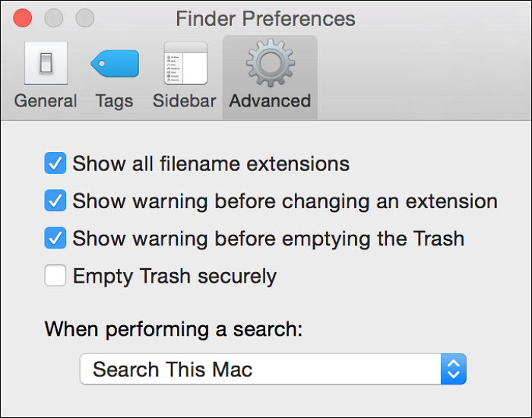The image size is (532, 418).
Task: Click the General light switch icon
Action: click(x=46, y=63)
